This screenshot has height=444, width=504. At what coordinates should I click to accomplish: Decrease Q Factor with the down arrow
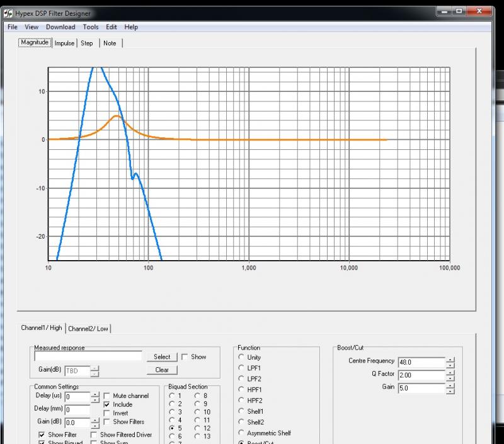pyautogui.click(x=450, y=378)
